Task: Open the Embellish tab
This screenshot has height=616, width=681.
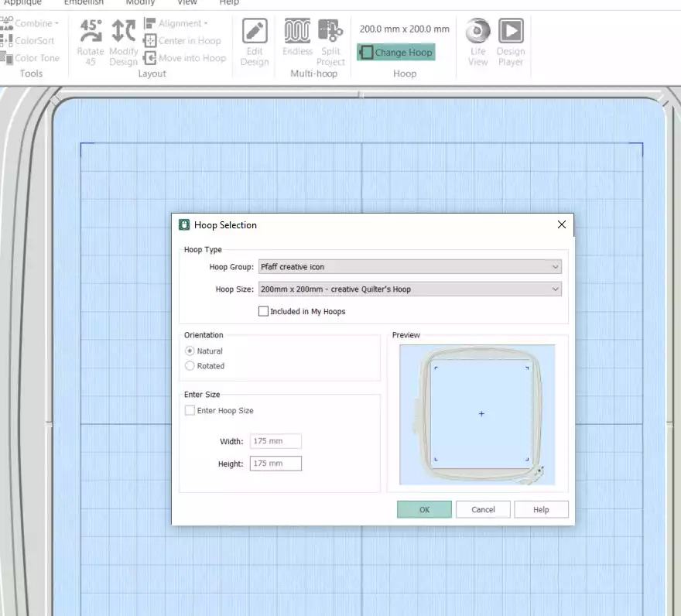Action: [x=84, y=2]
